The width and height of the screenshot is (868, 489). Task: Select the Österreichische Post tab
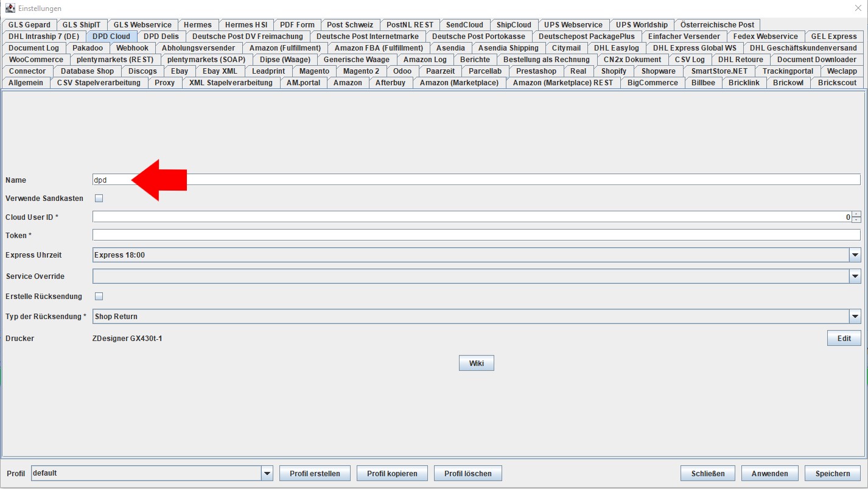(717, 25)
